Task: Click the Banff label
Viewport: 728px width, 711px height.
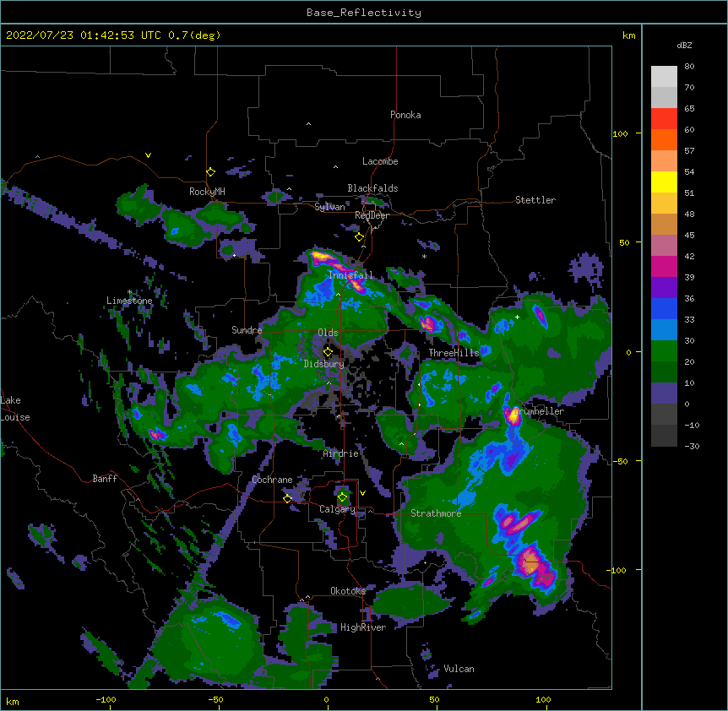Action: [105, 479]
